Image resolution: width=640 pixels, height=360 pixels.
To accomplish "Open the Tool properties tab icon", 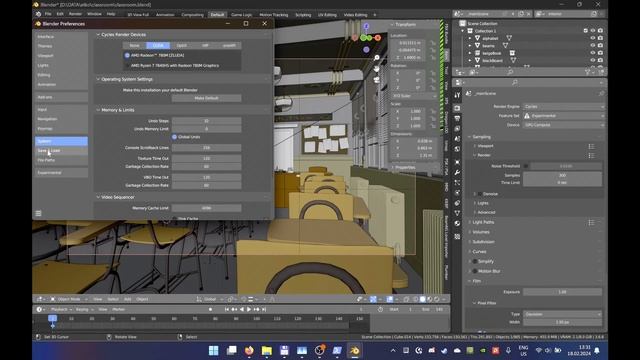I will (457, 96).
